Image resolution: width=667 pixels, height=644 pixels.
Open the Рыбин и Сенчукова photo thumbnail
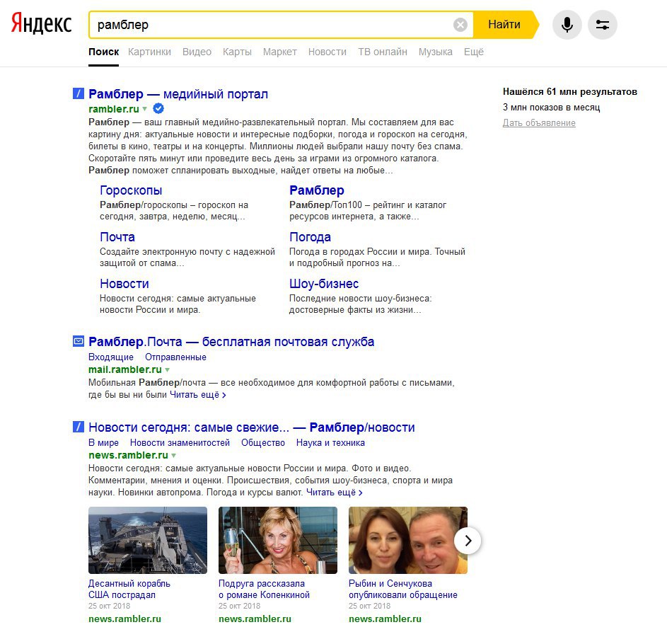[408, 540]
